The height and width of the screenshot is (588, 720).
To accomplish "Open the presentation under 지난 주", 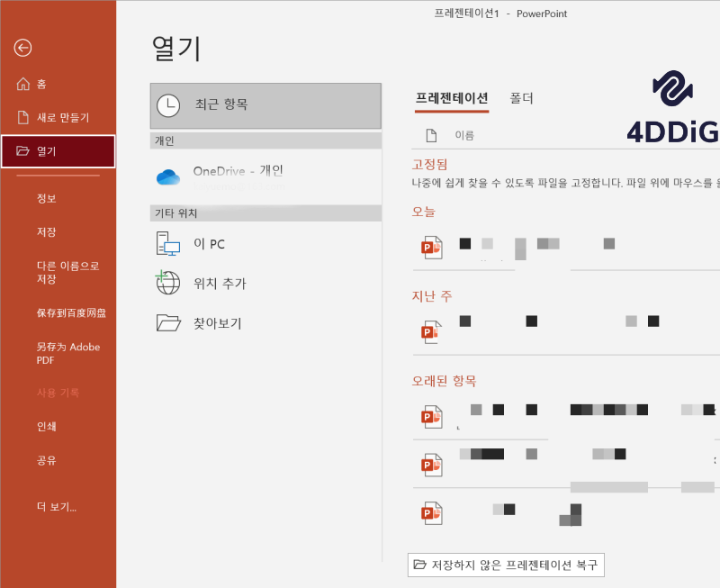I will [x=566, y=331].
